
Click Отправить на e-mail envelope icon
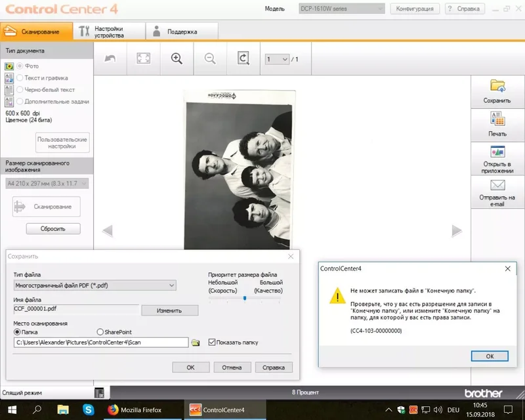497,186
